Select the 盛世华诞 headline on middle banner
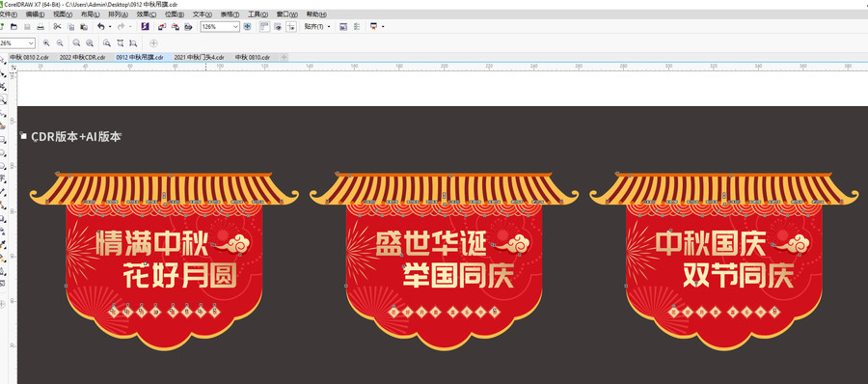The image size is (868, 384). click(x=431, y=244)
